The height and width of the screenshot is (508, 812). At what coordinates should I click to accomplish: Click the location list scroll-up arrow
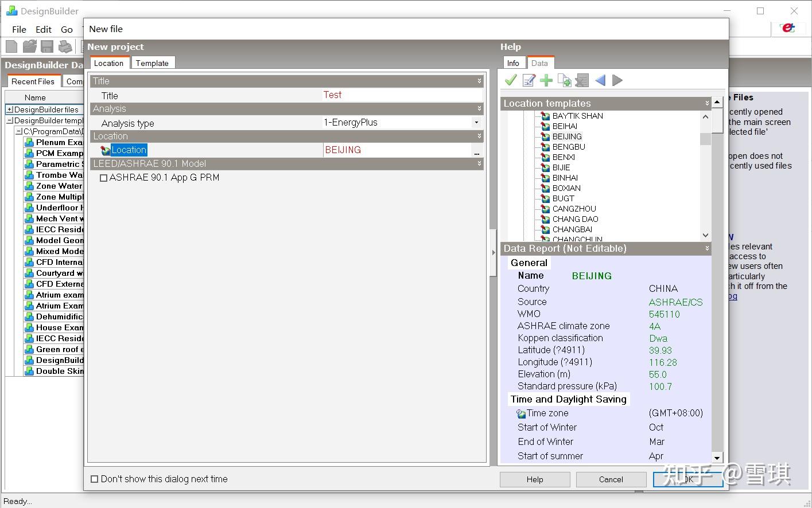705,116
